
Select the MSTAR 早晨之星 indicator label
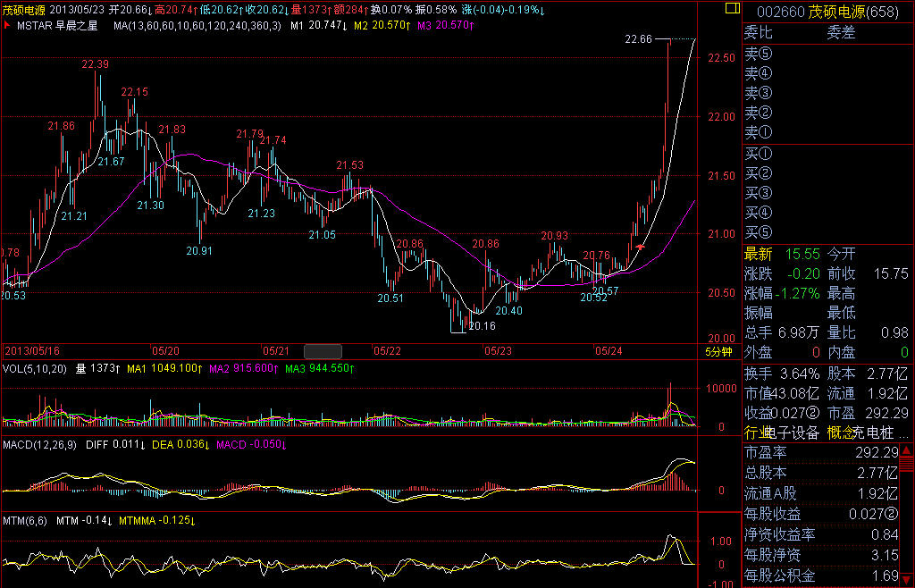(58, 26)
